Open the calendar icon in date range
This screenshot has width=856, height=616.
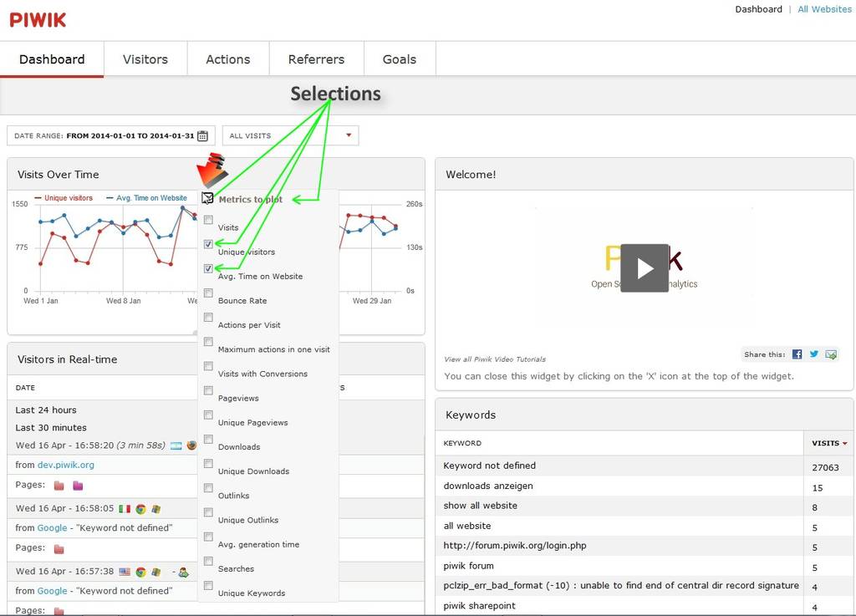(x=202, y=136)
